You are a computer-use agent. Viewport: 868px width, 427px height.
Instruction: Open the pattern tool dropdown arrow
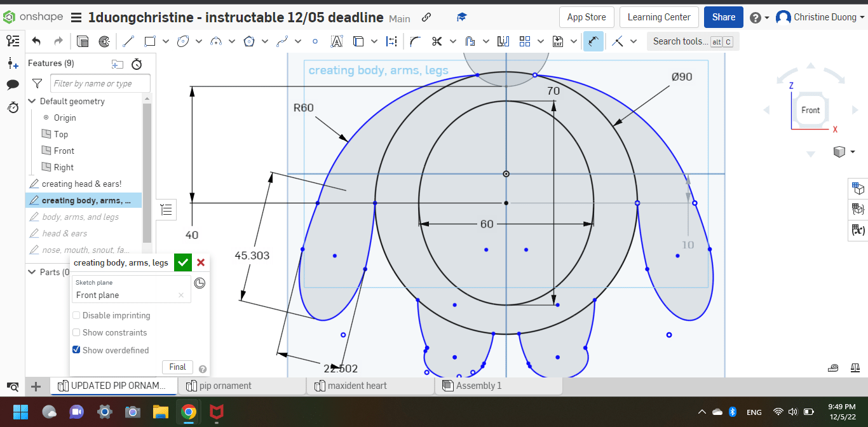point(541,41)
